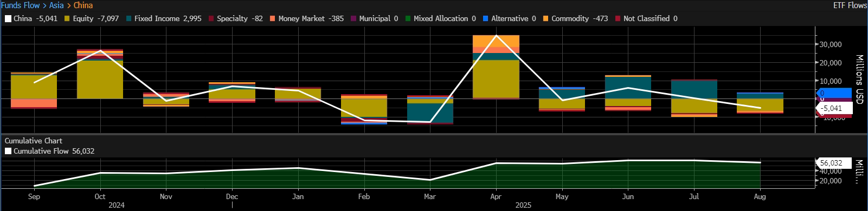Click the Commodity -473 legend text
The width and height of the screenshot is (868, 211).
580,18
